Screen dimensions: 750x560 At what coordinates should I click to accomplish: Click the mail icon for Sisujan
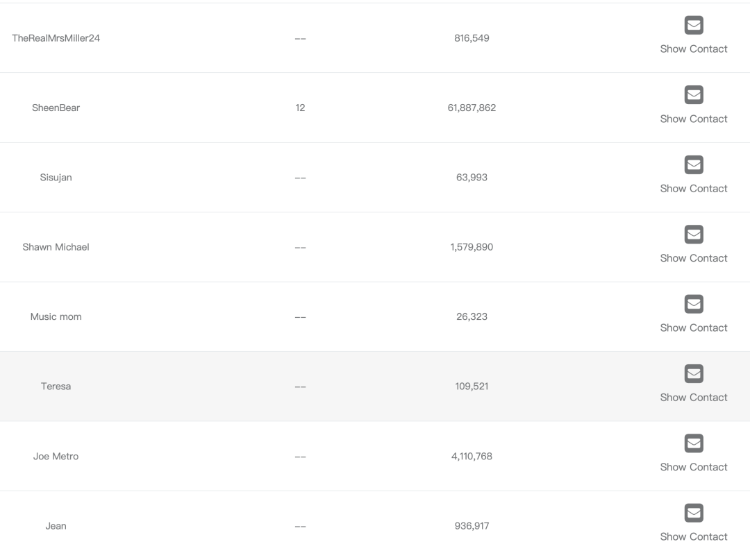click(694, 165)
